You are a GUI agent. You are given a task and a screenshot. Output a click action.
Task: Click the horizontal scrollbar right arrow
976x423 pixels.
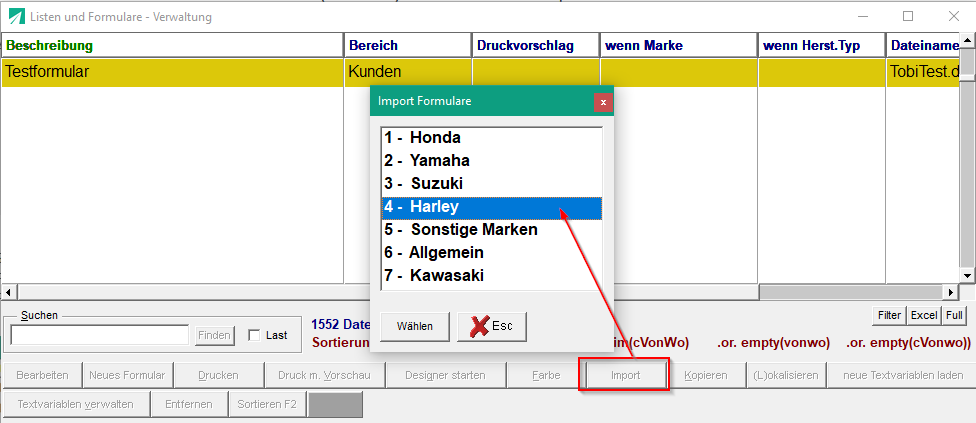pos(951,292)
